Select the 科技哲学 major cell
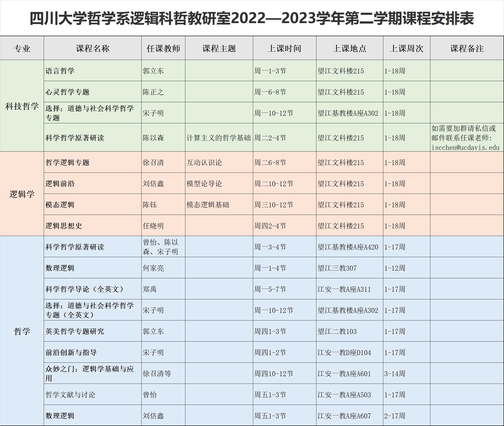504x426 pixels. [22, 106]
